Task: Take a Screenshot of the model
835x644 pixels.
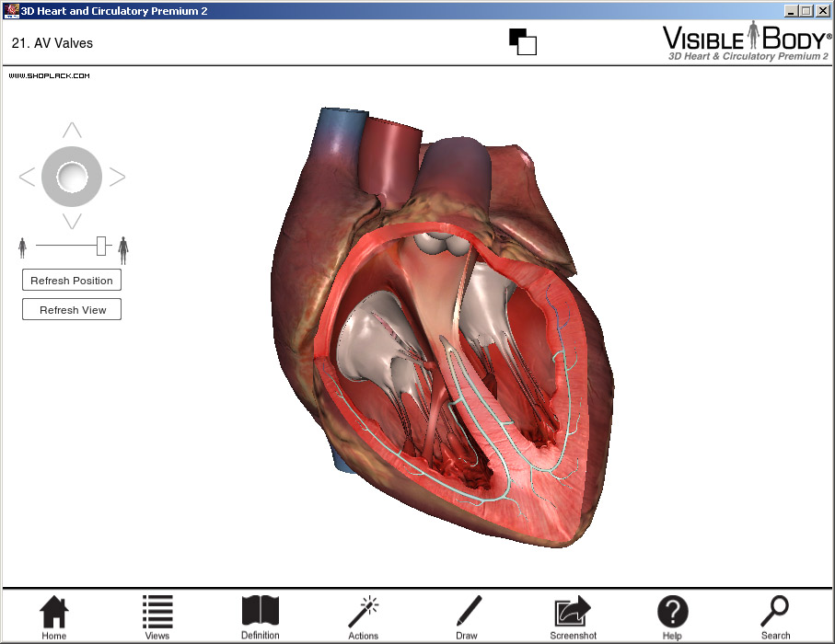Action: (x=573, y=617)
